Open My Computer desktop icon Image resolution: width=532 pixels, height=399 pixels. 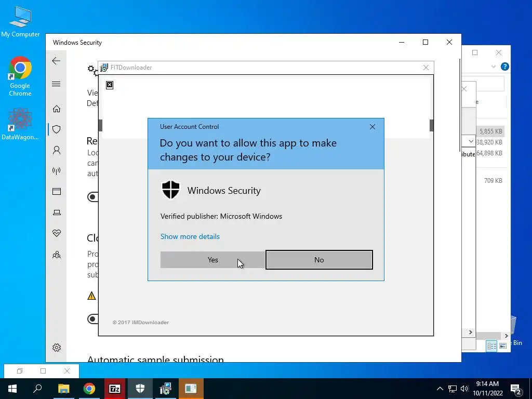(x=20, y=21)
